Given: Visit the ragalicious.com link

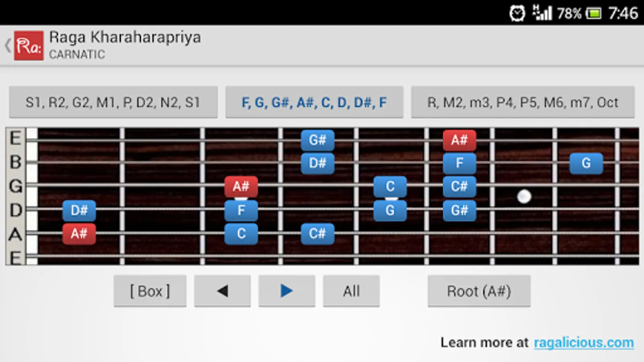Looking at the screenshot, I should point(584,342).
